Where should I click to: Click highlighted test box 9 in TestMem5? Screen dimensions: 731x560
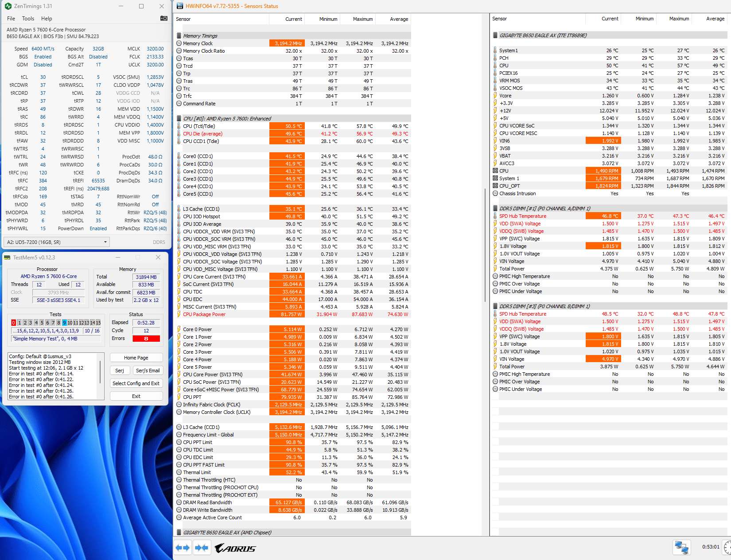(x=64, y=323)
